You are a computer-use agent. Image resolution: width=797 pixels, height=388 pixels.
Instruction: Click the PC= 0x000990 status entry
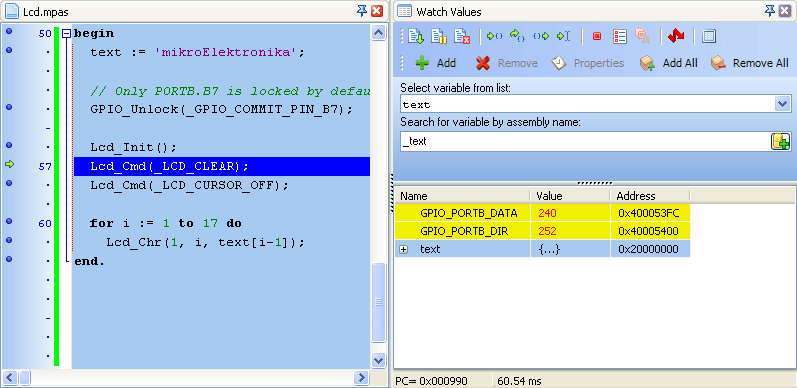click(432, 381)
